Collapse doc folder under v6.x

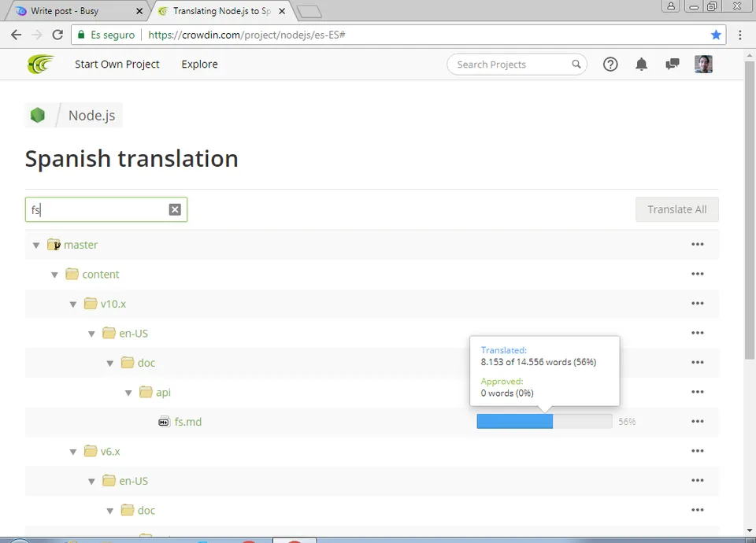(x=110, y=511)
